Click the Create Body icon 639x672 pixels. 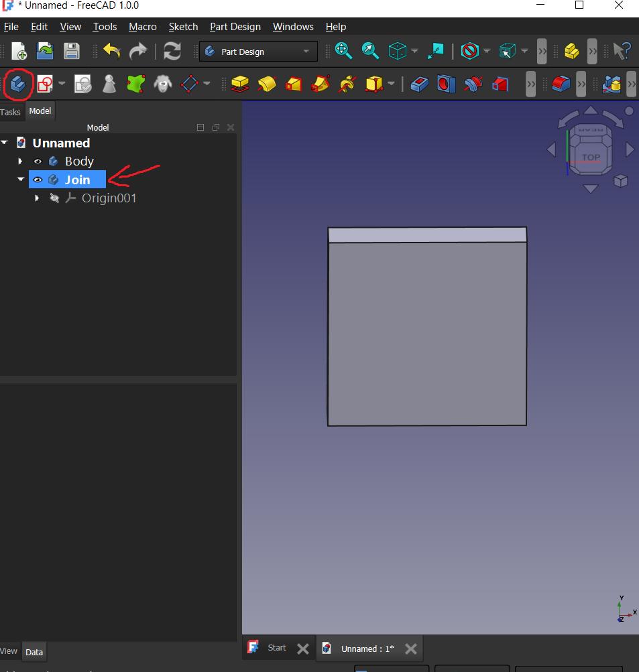click(x=18, y=84)
